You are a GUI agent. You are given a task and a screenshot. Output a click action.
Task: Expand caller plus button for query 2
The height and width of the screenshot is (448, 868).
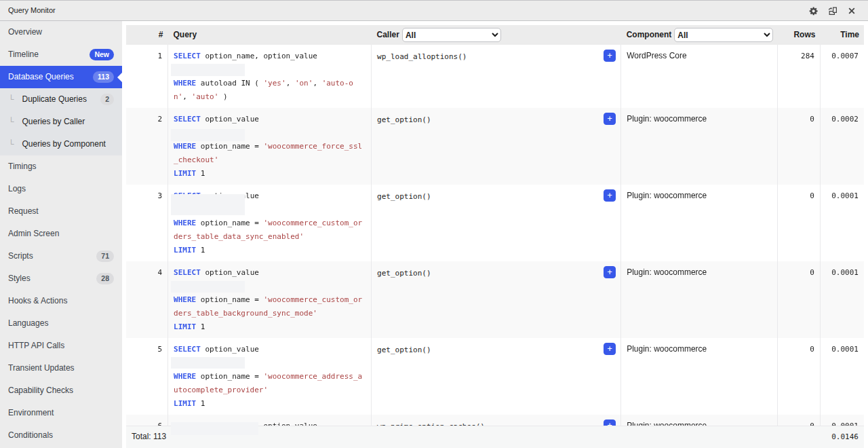610,119
